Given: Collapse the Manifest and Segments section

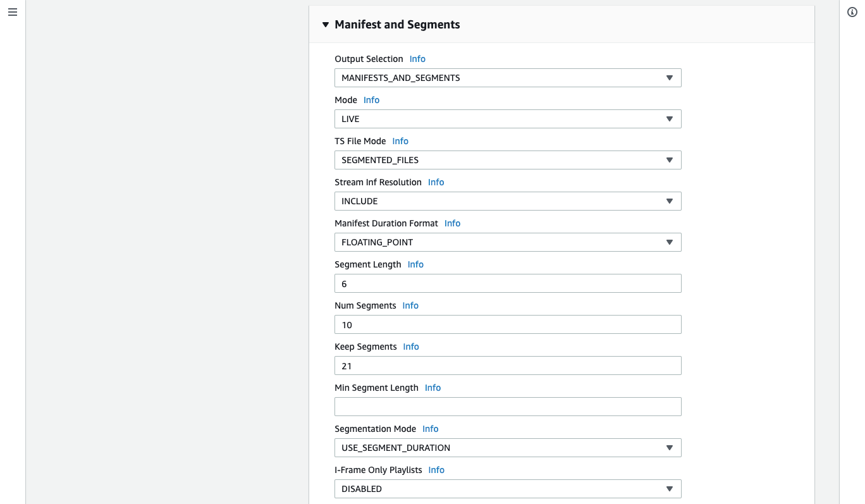Looking at the screenshot, I should coord(326,25).
